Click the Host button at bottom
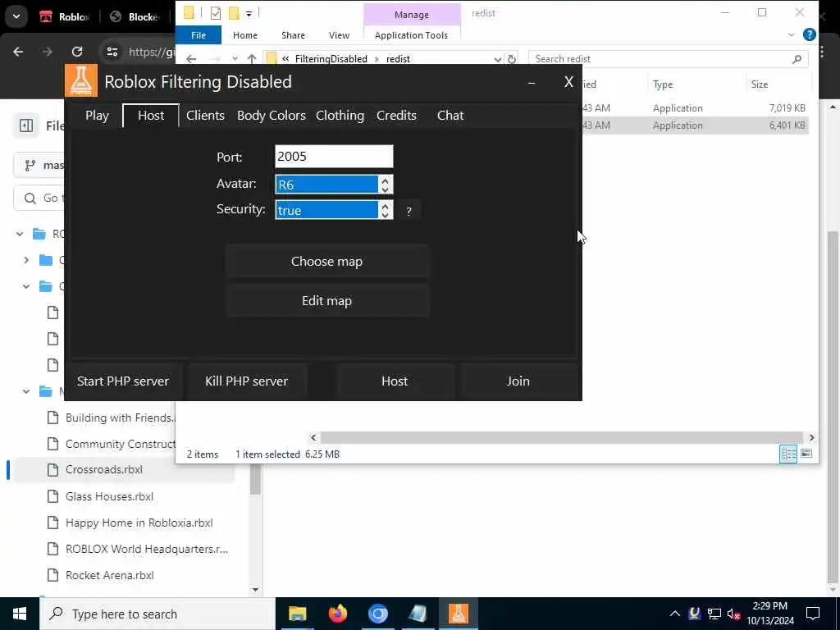 395,381
